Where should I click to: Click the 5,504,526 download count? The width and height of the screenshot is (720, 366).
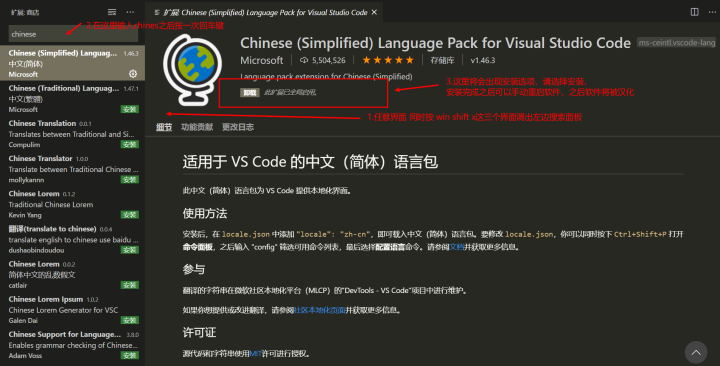pos(323,60)
